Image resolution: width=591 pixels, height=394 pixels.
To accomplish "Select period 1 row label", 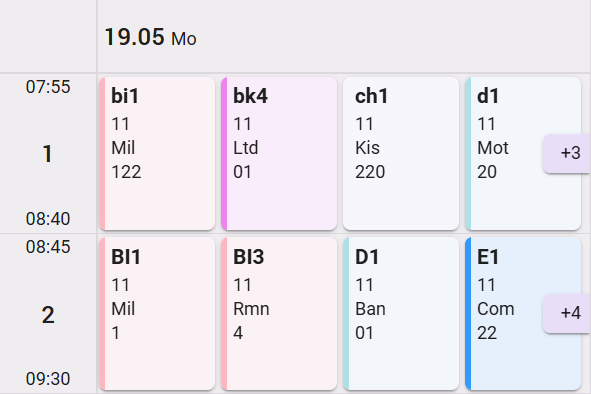I will 47,154.
